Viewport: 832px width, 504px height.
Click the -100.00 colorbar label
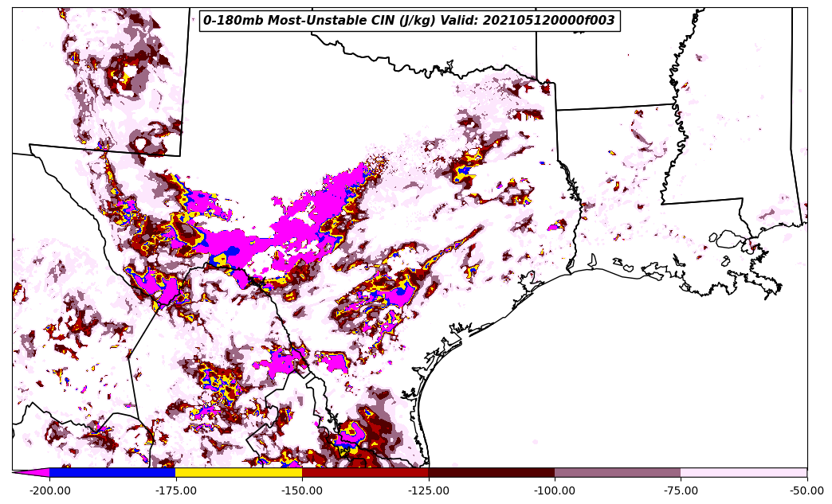point(555,490)
